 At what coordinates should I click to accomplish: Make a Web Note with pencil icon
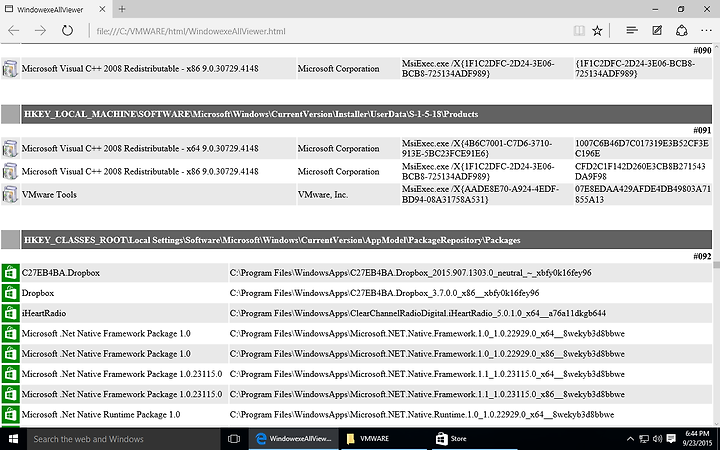click(x=657, y=30)
